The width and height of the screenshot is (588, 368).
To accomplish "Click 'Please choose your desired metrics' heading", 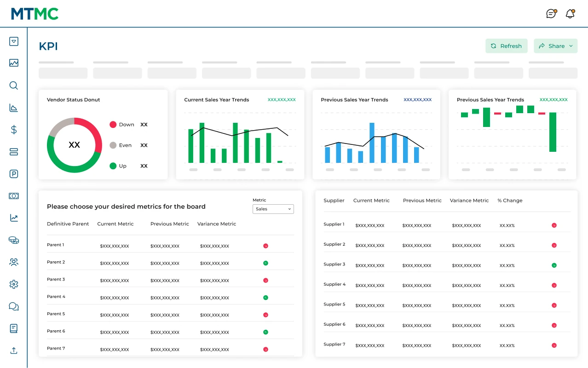I will click(x=126, y=207).
